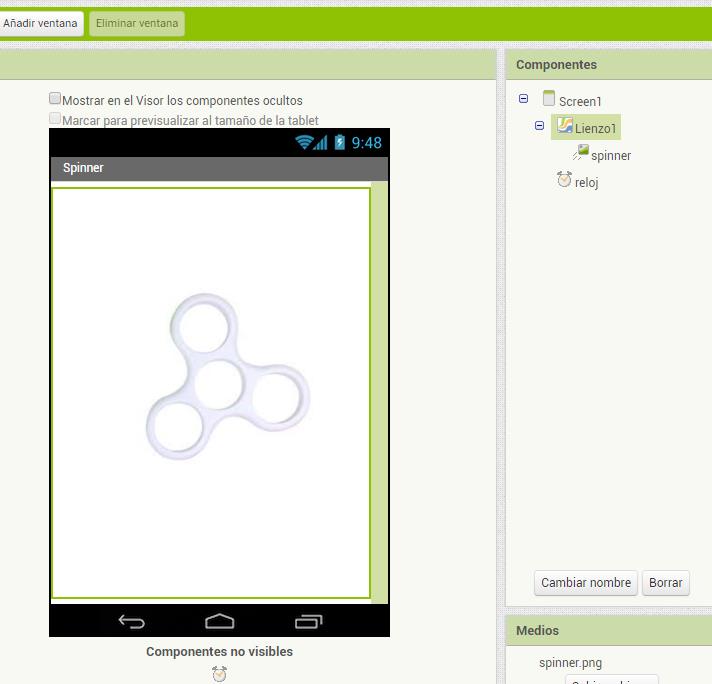The image size is (712, 684).
Task: Select Screen1 in the component tree
Action: click(580, 101)
